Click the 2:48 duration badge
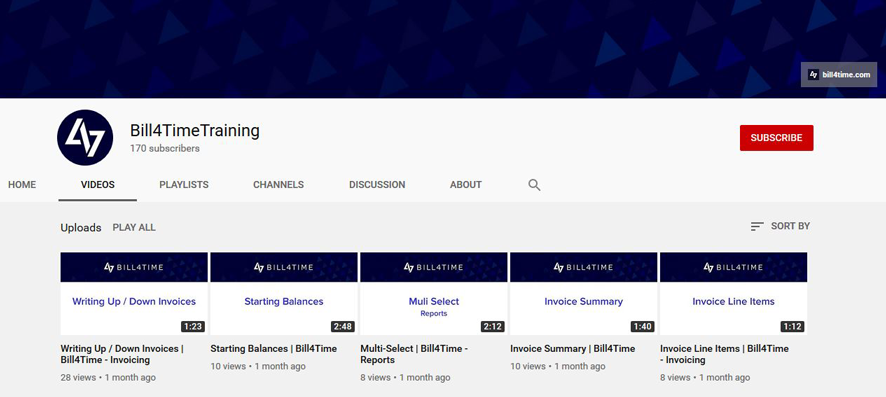 [342, 326]
